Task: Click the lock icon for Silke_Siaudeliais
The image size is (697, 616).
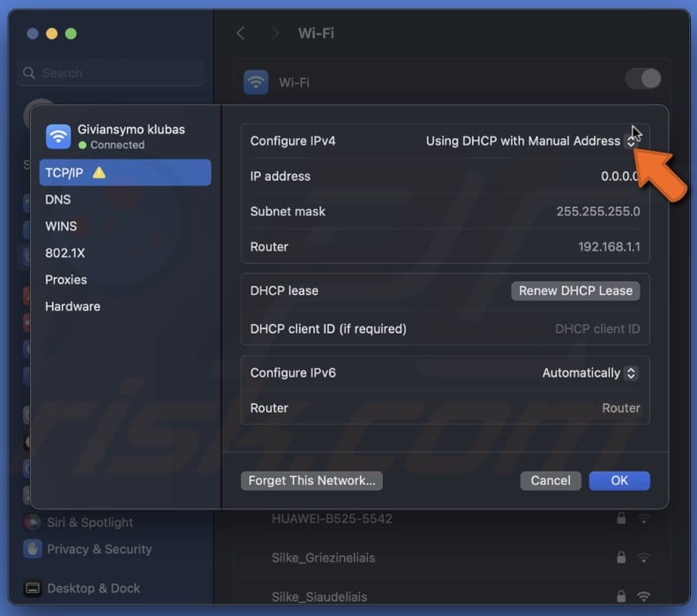Action: pos(621,596)
